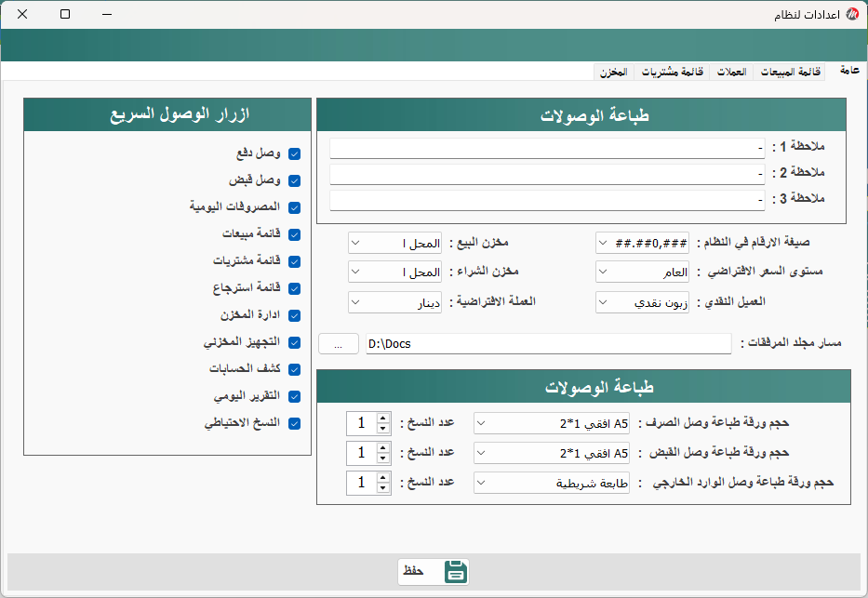Click the ملاحظة 1 text field
Image resolution: width=868 pixels, height=598 pixels.
547,148
